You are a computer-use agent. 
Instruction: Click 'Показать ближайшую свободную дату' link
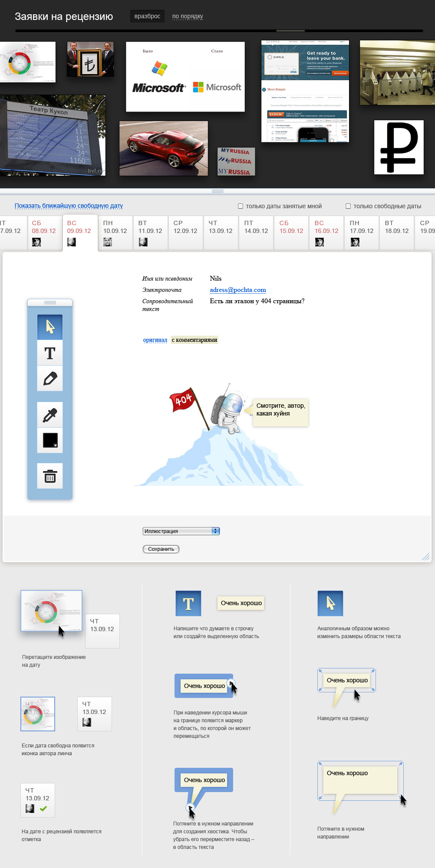click(69, 206)
